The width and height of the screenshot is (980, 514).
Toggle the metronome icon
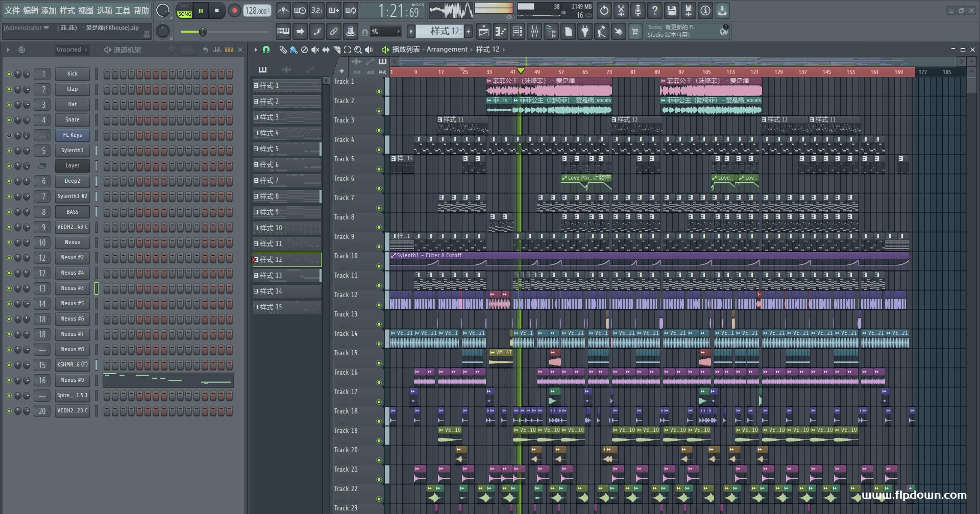(283, 10)
